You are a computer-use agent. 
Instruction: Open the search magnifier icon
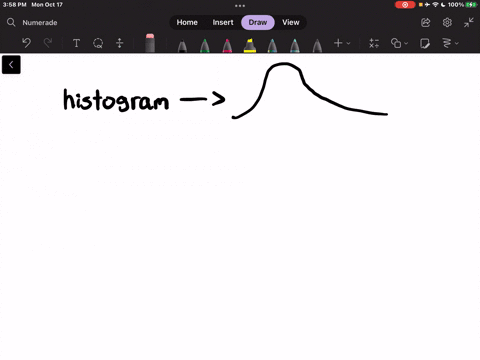point(11,22)
